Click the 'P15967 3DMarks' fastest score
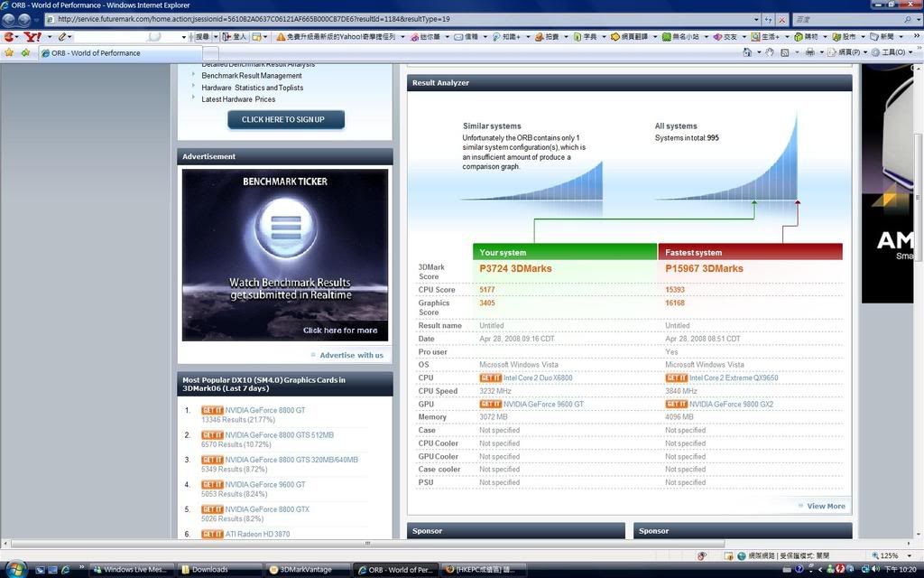924x578 pixels. click(704, 268)
